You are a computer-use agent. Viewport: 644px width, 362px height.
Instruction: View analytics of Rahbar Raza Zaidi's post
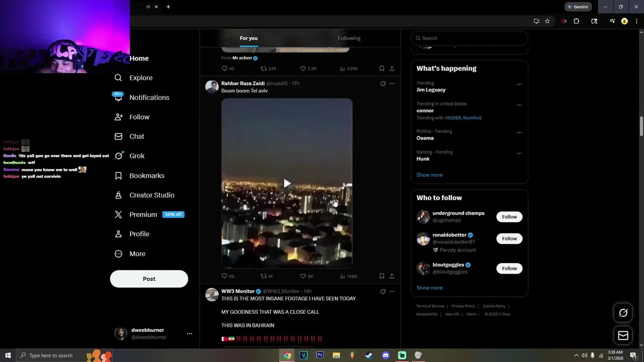tap(348, 276)
